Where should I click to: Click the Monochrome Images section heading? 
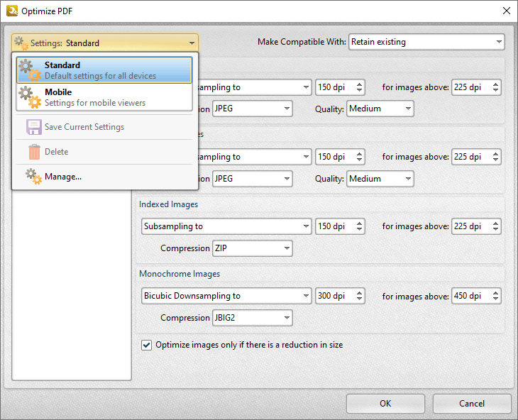click(180, 274)
